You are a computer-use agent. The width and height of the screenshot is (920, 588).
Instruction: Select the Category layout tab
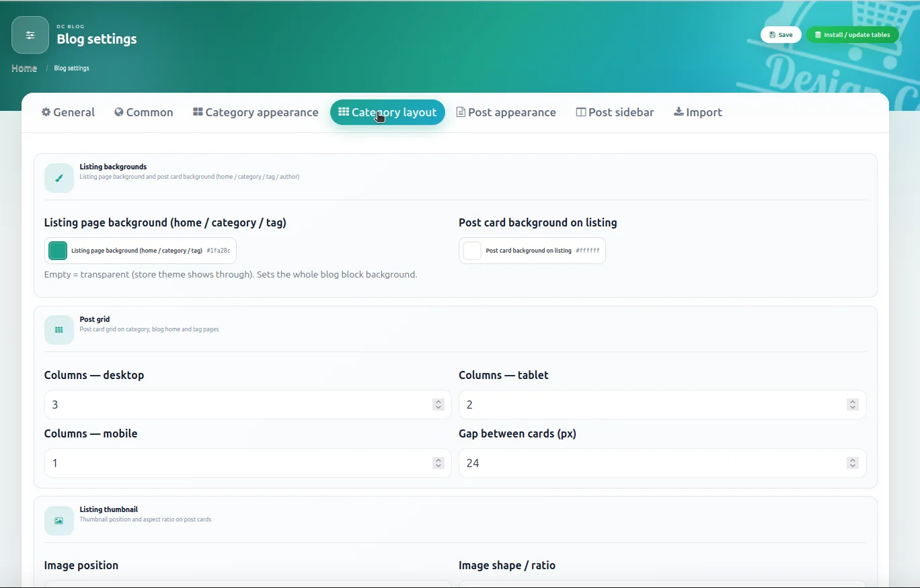(387, 112)
